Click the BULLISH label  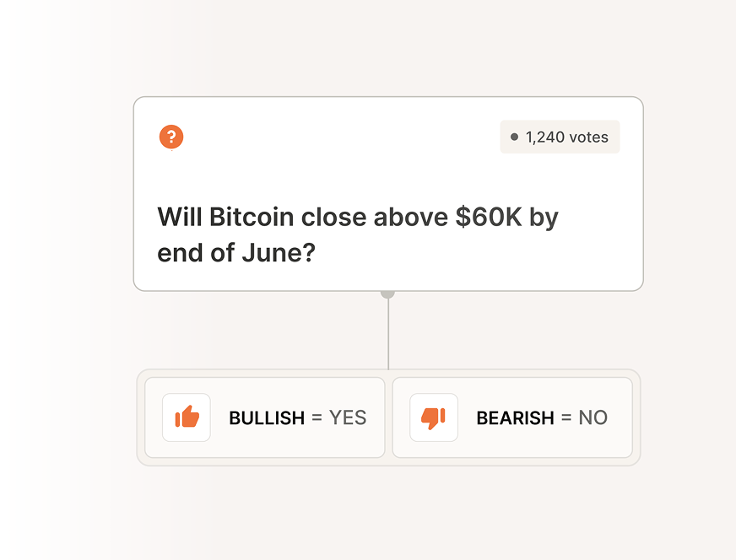click(x=267, y=418)
